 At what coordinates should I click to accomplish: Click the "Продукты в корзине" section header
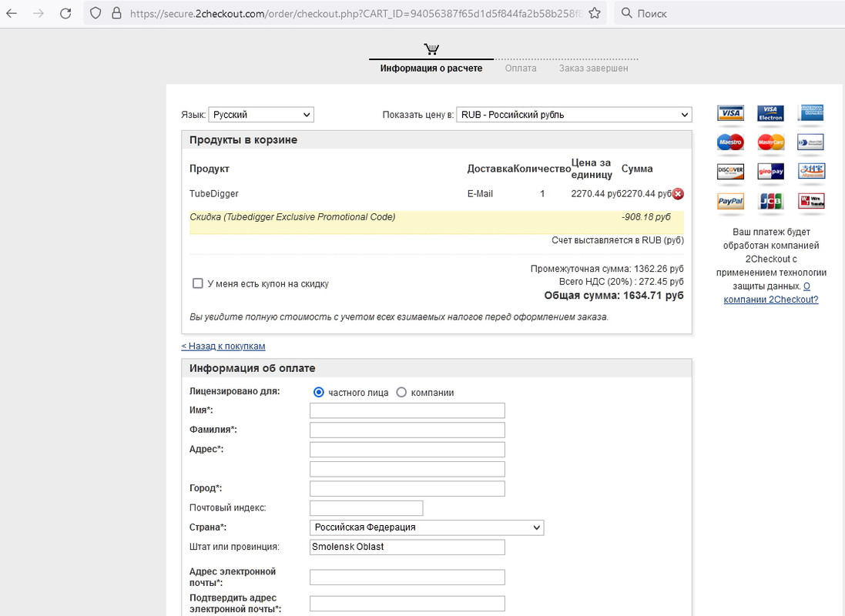(437, 139)
